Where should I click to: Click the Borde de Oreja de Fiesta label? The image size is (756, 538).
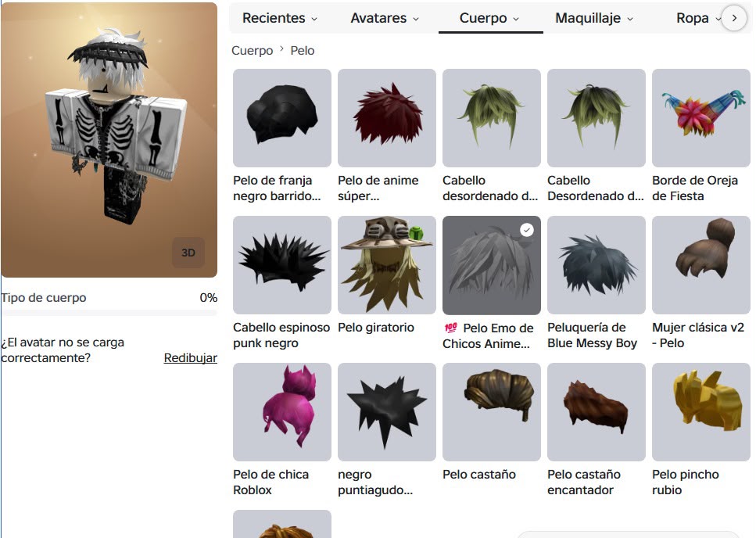[695, 188]
